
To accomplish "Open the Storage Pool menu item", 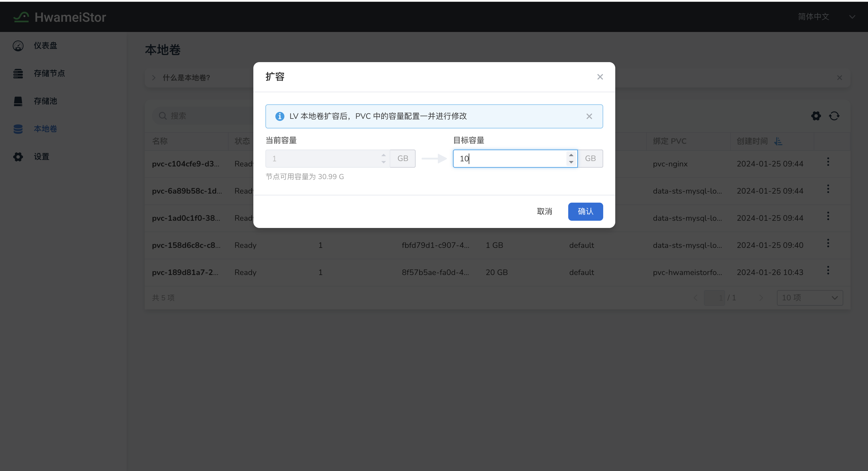I will point(45,101).
